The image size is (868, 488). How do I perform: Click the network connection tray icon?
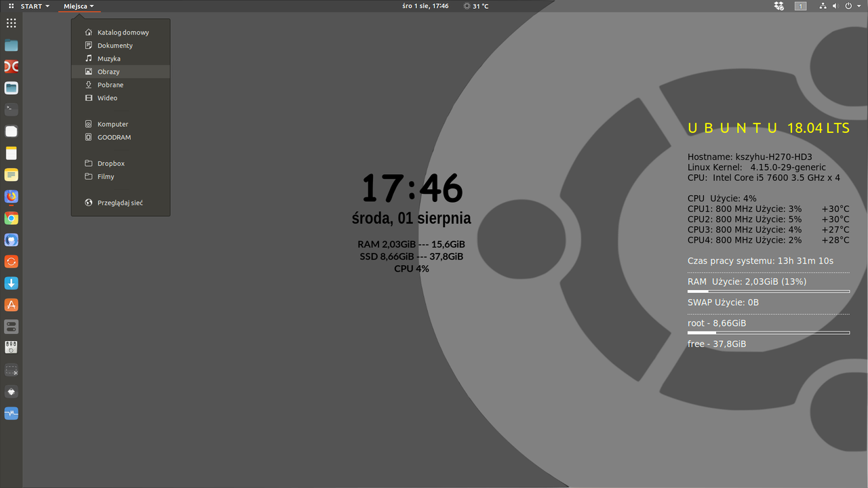point(823,6)
